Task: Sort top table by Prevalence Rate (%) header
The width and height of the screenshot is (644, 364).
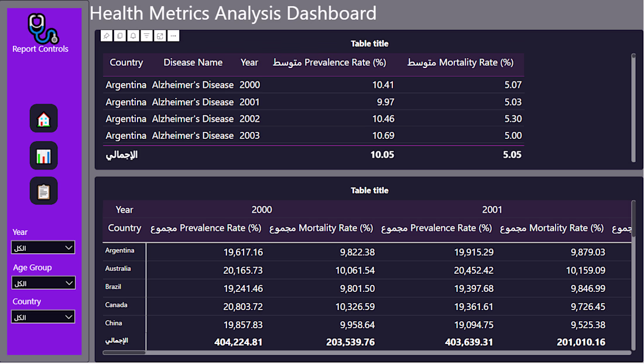Action: 330,63
